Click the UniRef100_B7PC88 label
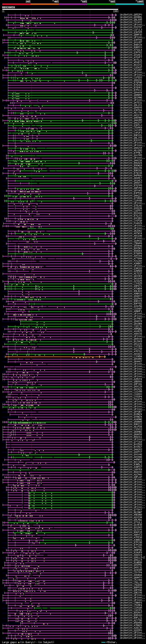This screenshot has width=146, height=644. tap(131, 543)
